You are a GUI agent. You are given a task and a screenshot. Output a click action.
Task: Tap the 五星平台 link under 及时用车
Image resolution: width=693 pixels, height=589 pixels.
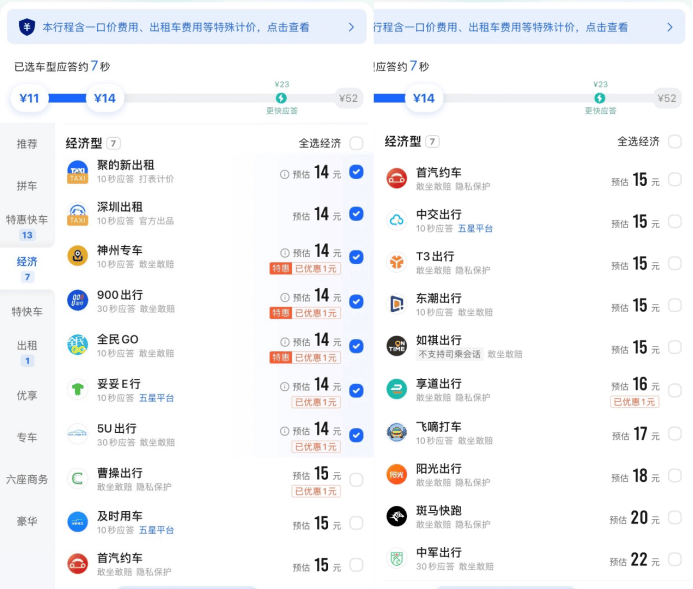pos(156,530)
